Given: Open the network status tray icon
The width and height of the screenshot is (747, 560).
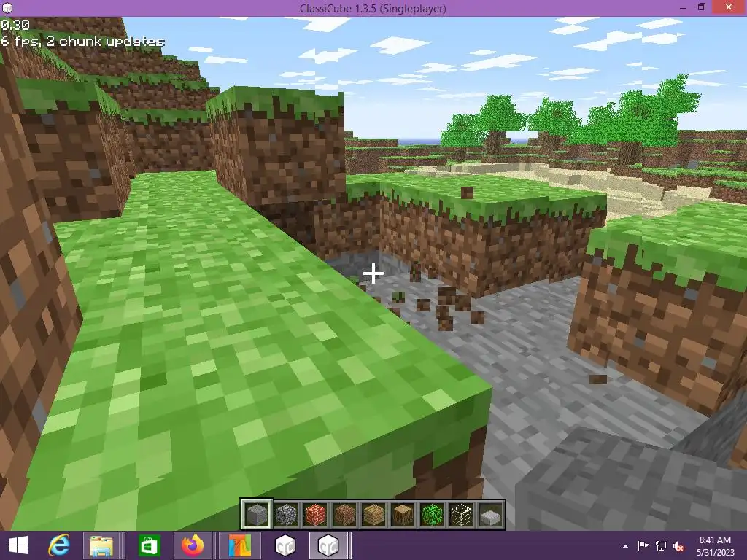Looking at the screenshot, I should pyautogui.click(x=661, y=546).
